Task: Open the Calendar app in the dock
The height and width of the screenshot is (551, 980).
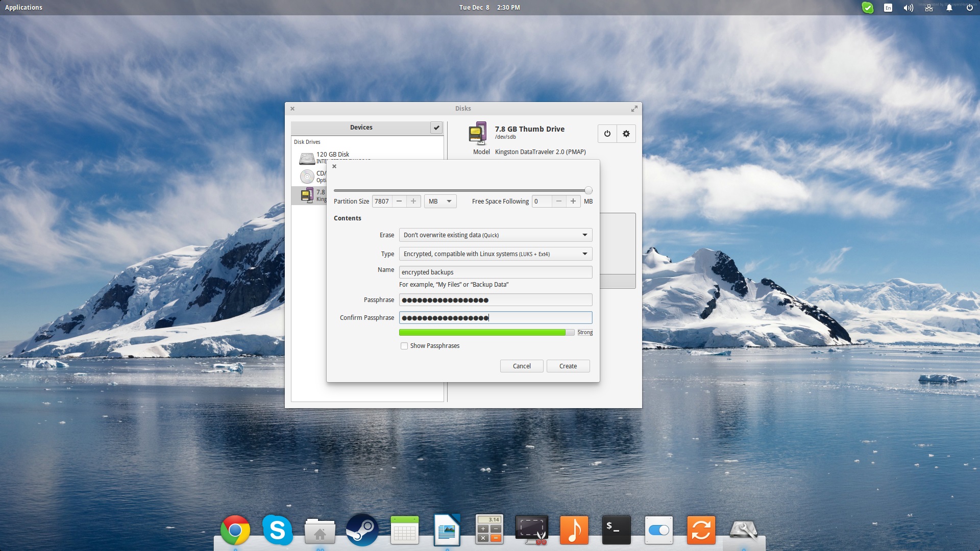Action: [405, 530]
